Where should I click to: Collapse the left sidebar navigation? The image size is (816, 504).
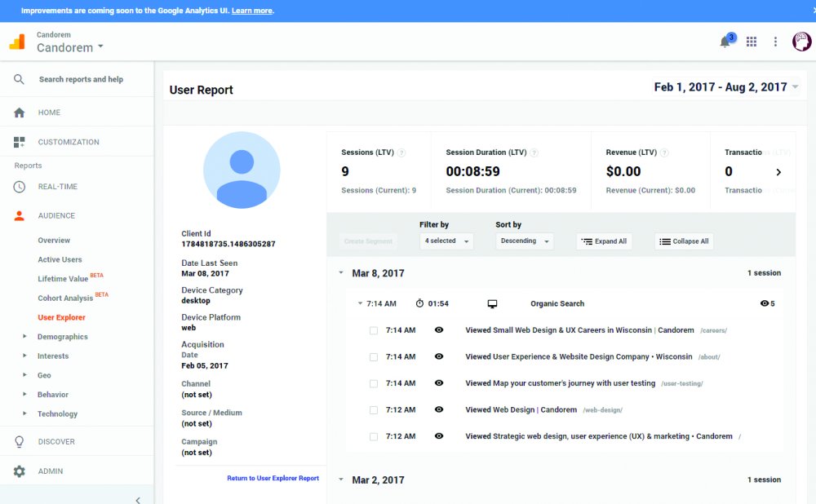138,500
